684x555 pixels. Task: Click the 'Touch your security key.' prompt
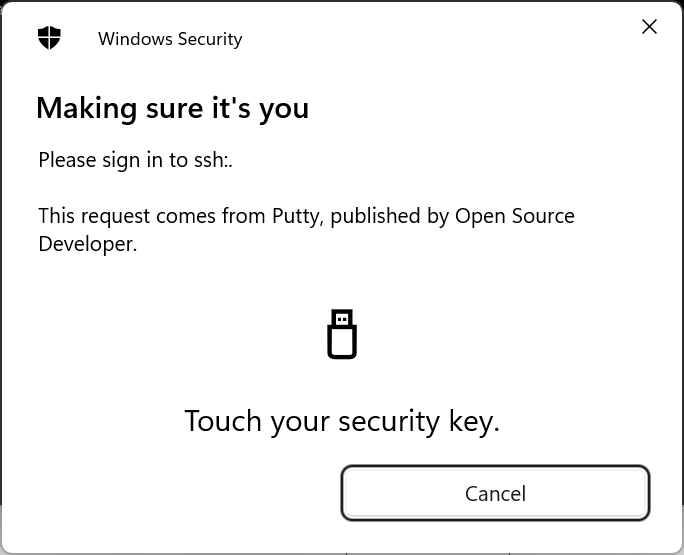click(x=342, y=421)
